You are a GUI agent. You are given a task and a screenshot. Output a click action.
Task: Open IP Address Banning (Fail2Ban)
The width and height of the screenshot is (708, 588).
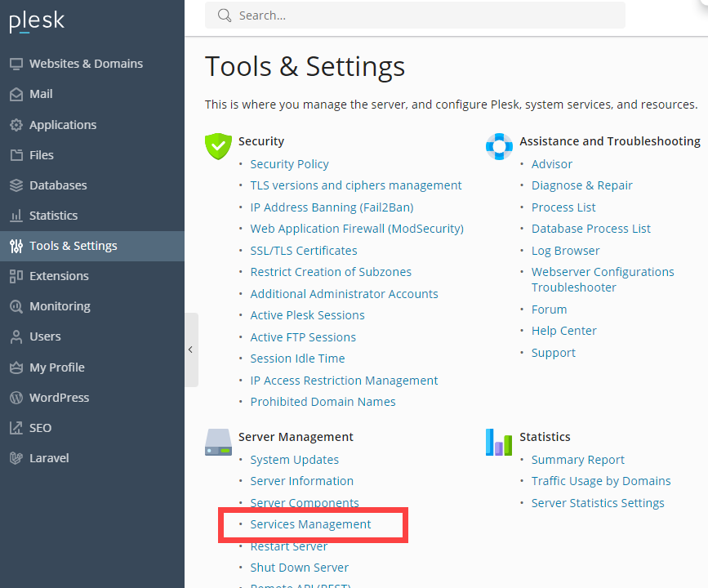332,207
